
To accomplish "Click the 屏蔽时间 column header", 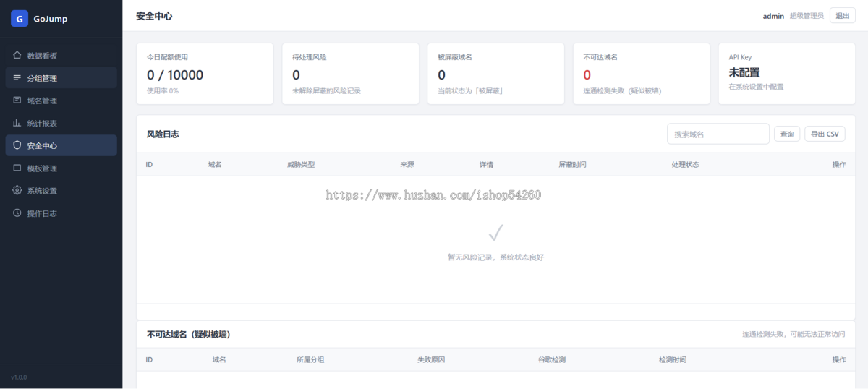I will (x=572, y=165).
